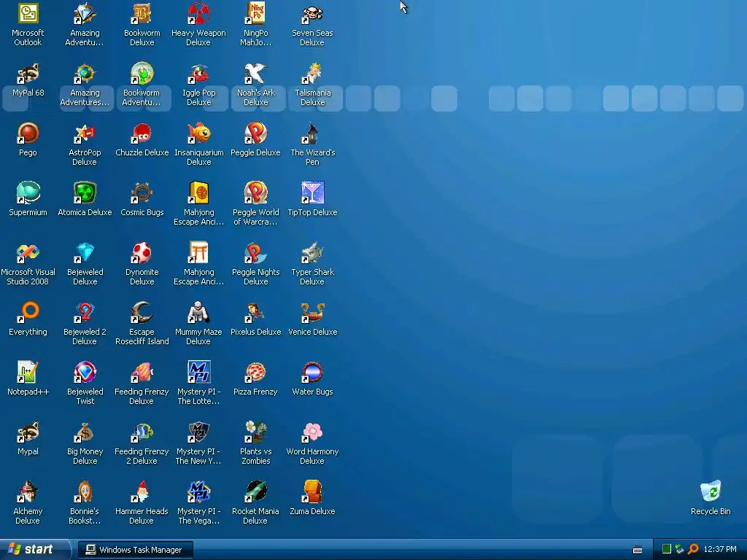Select the Zuma Deluxe icon

tap(312, 492)
